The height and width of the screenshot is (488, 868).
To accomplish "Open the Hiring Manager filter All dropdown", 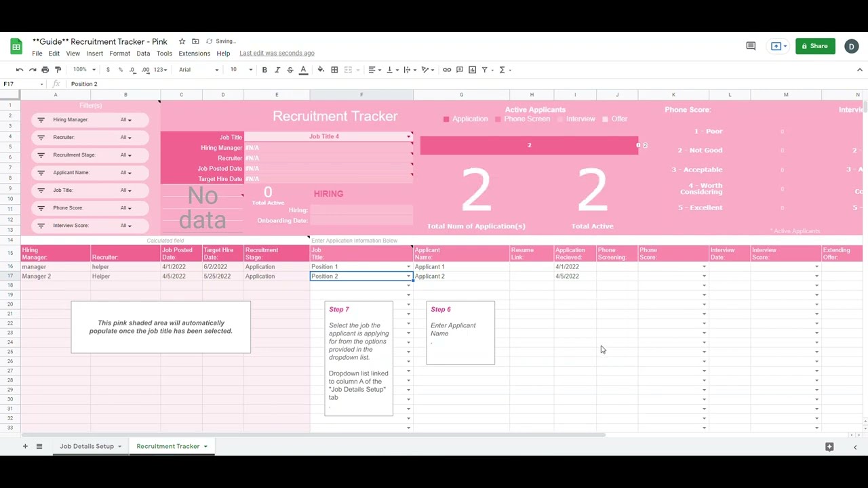I will coord(126,120).
